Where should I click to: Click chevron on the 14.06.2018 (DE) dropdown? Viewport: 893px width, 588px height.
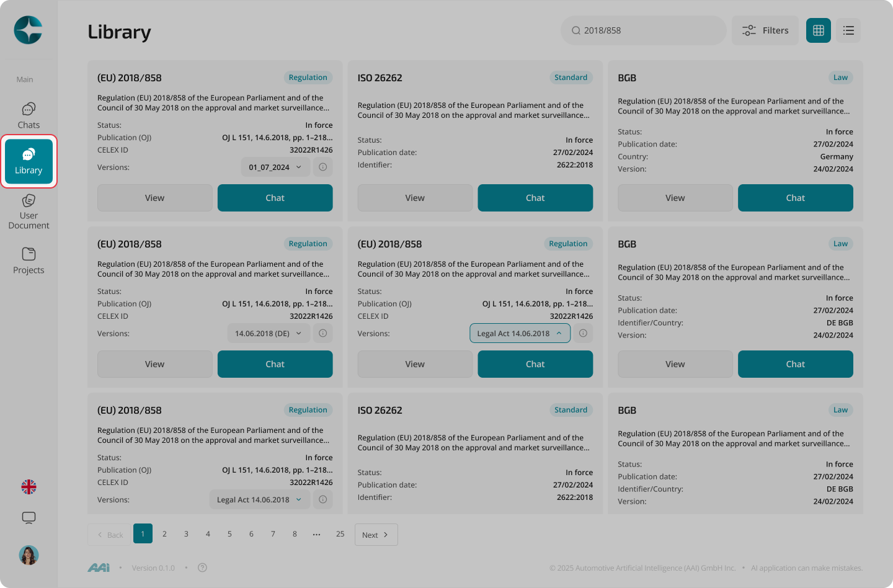click(x=299, y=333)
